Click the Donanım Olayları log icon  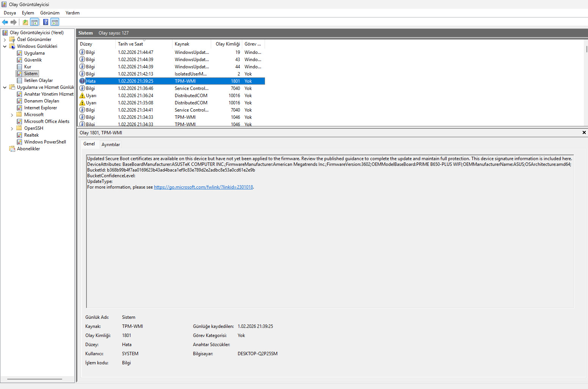tap(19, 101)
